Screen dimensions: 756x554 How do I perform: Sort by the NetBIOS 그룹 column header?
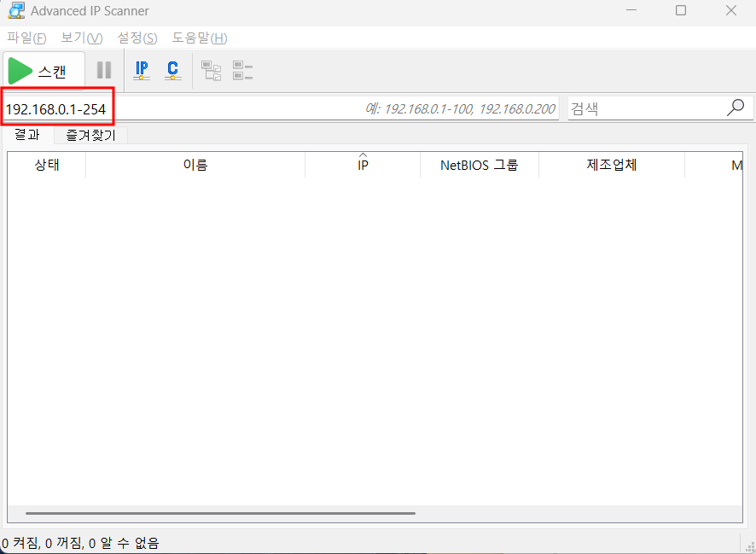(480, 165)
